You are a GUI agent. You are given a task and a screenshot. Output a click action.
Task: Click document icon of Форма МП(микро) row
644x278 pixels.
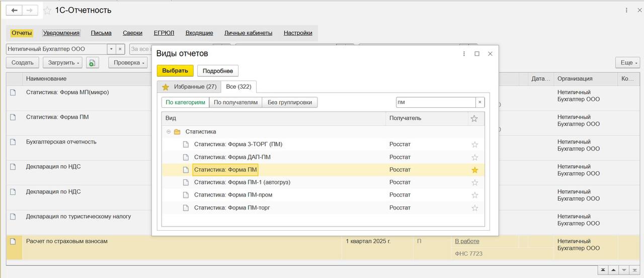tap(13, 93)
